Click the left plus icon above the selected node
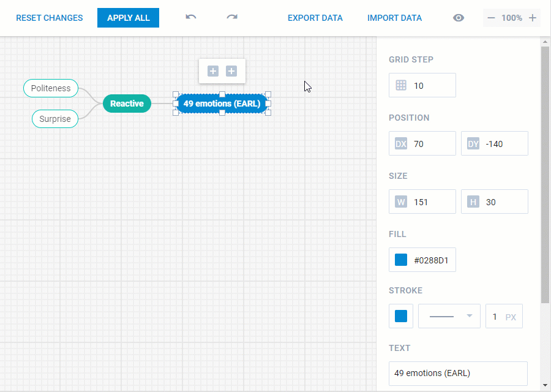551x392 pixels. [213, 71]
